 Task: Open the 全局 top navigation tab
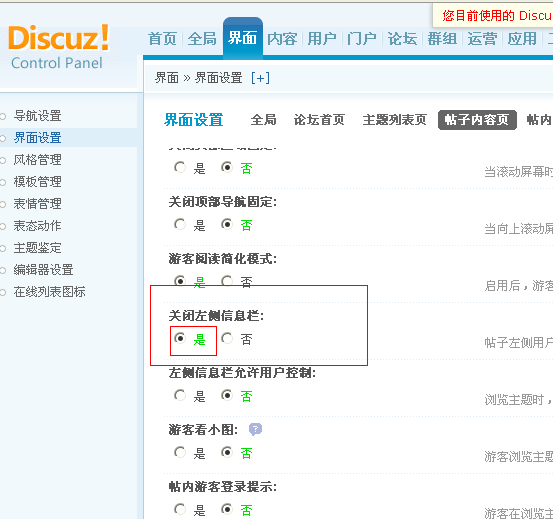202,38
